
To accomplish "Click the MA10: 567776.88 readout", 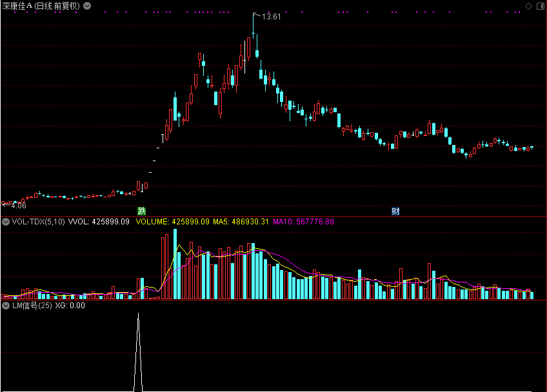I will (x=303, y=222).
